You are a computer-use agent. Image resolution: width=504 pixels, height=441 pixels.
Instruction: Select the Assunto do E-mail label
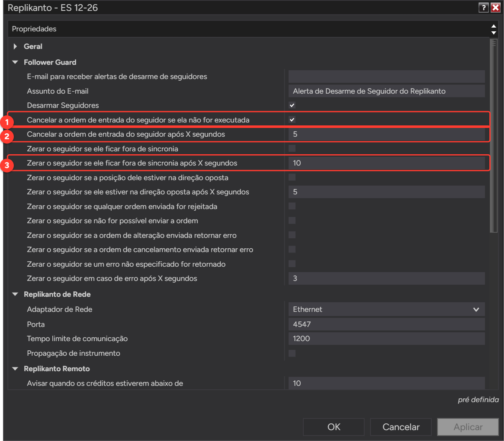(57, 91)
